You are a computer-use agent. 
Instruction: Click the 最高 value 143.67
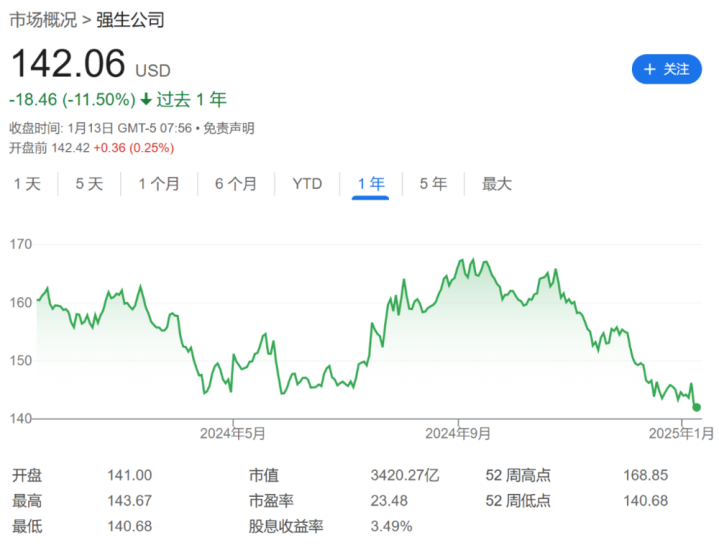point(130,501)
